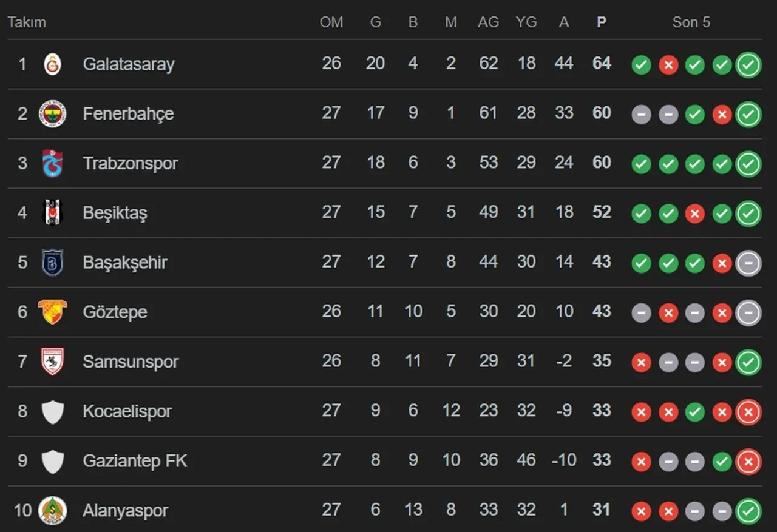Click Göztepe's first draw indicator circle

coord(641,313)
